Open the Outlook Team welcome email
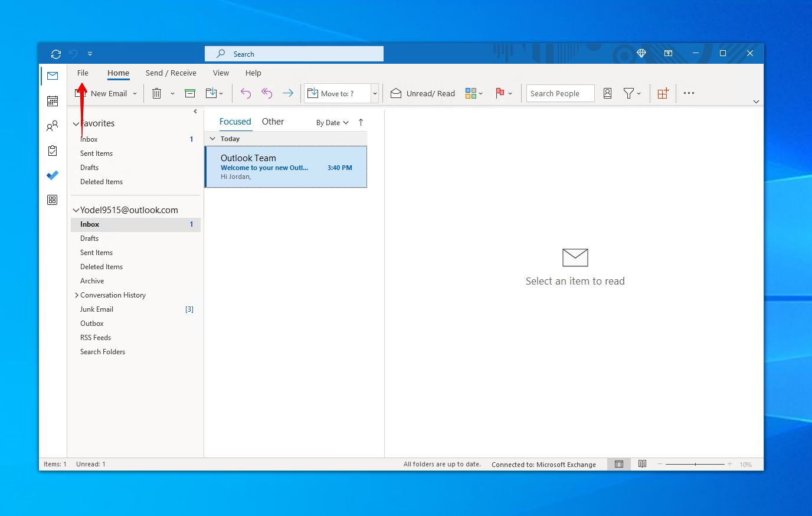Viewport: 812px width, 516px height. pos(286,167)
